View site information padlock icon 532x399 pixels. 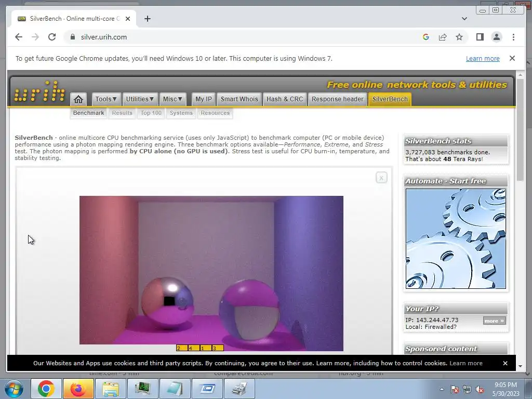coord(72,37)
